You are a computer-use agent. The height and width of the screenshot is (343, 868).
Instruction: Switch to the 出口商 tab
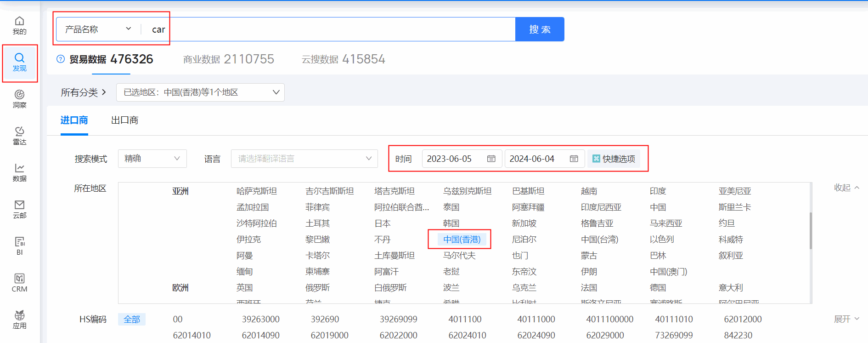[x=124, y=120]
